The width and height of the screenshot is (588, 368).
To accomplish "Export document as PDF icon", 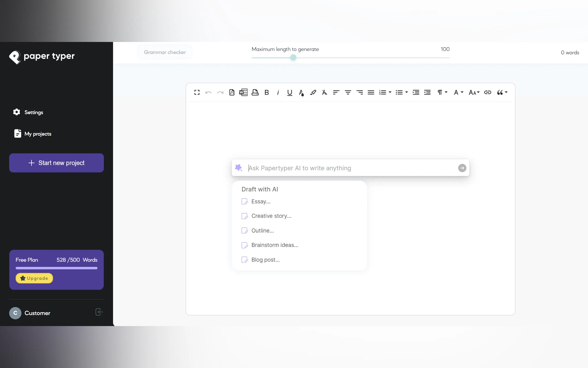I will click(x=232, y=92).
